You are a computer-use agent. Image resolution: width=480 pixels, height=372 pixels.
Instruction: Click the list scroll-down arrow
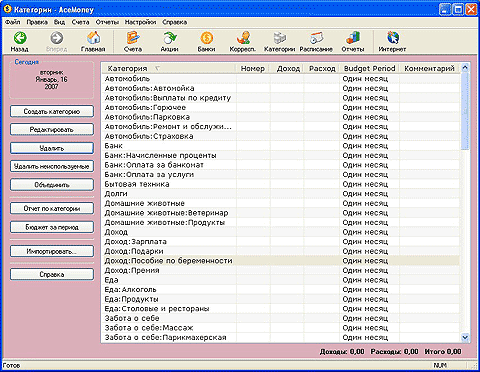point(465,337)
